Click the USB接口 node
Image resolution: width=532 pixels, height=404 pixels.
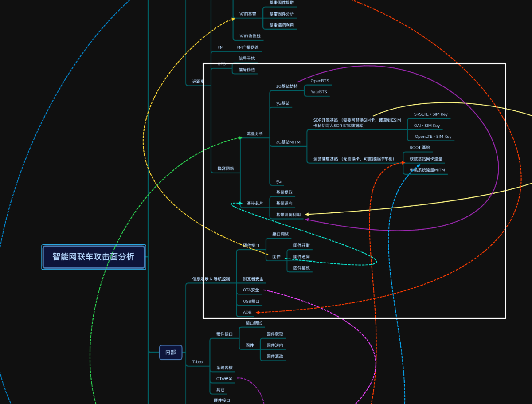coord(251,301)
